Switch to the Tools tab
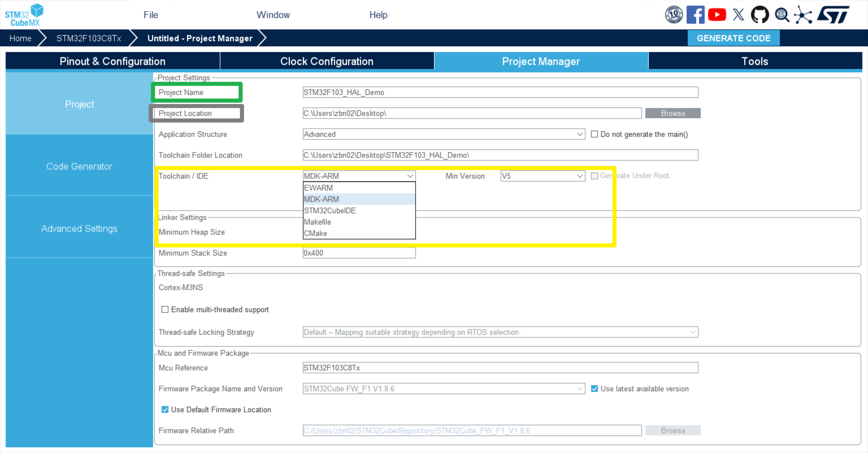Image resolution: width=868 pixels, height=453 pixels. click(x=755, y=61)
